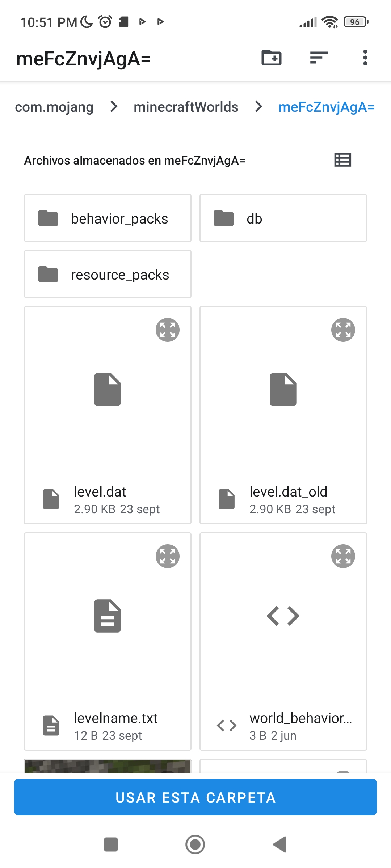The image size is (391, 868).
Task: Expand the levelname.txt preview
Action: coord(168,556)
